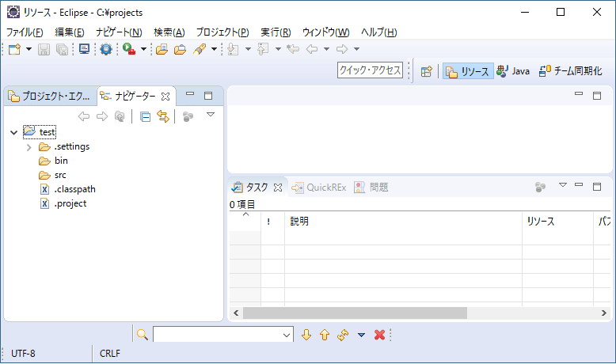Open the ウィンドウ(W) menu

[x=325, y=32]
